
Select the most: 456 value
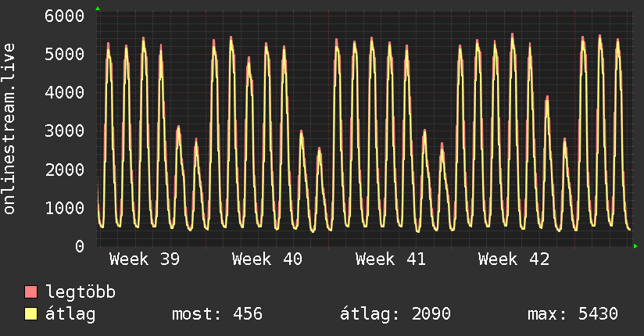(x=216, y=314)
